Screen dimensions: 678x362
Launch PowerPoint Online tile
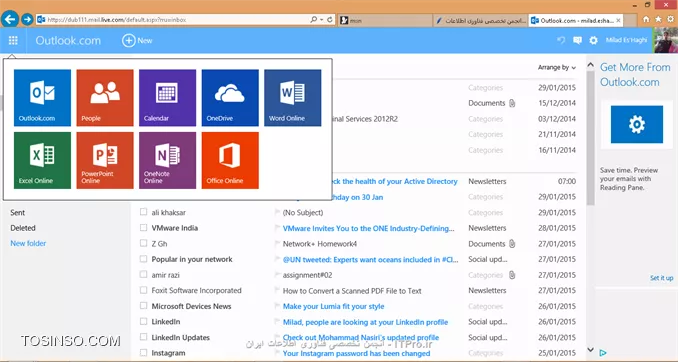pos(105,160)
